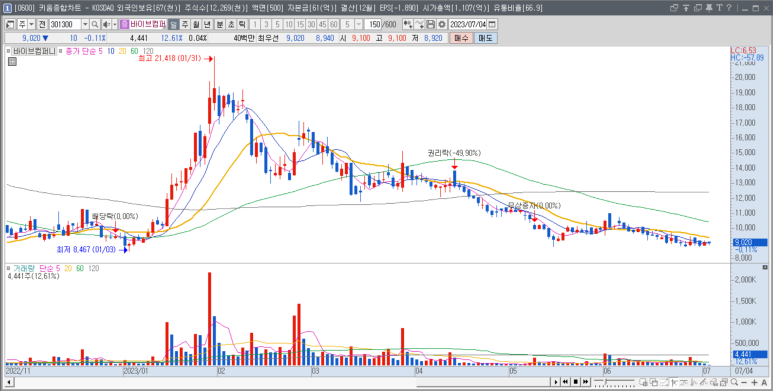Click the 매도 sell button
Screen dimensions: 773x391
tap(486, 38)
